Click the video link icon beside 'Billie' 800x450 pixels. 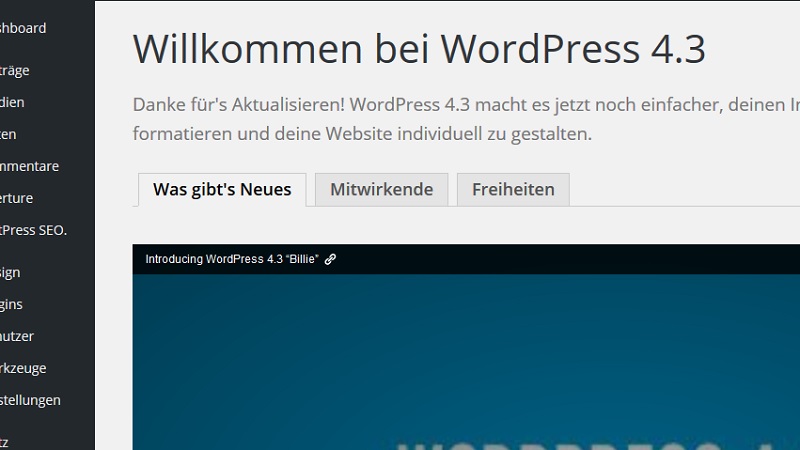(x=331, y=259)
